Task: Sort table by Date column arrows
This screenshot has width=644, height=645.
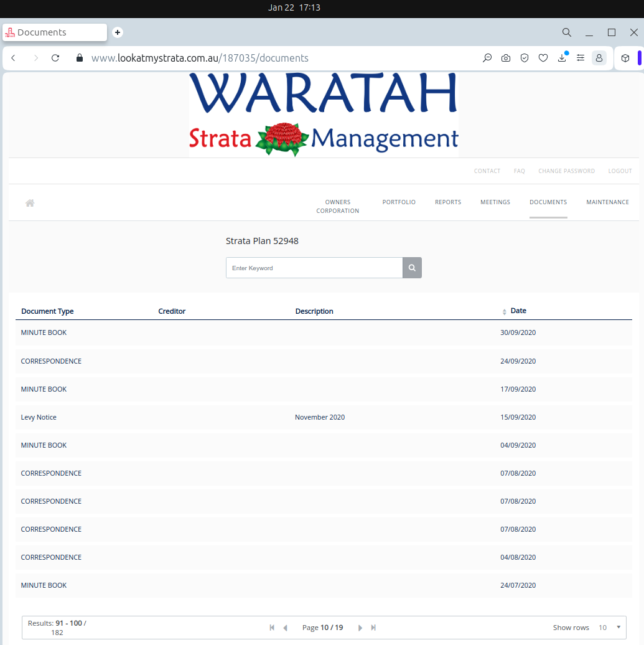Action: (504, 312)
